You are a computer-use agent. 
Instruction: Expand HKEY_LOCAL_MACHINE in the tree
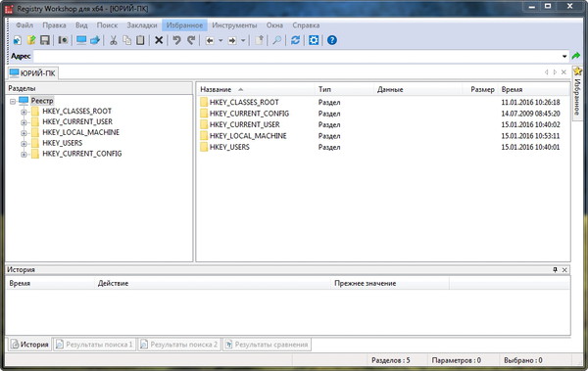pos(24,133)
